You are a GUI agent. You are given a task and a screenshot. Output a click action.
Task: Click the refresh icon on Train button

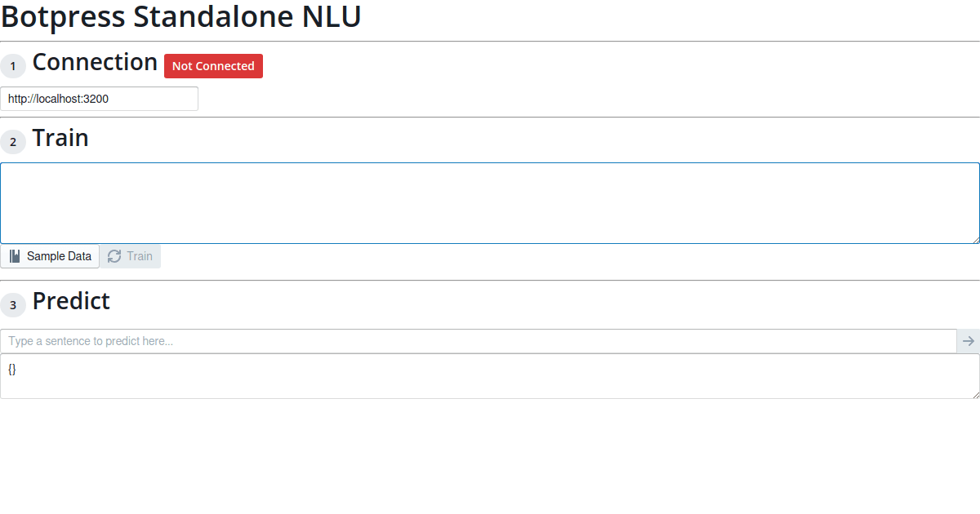coord(114,256)
